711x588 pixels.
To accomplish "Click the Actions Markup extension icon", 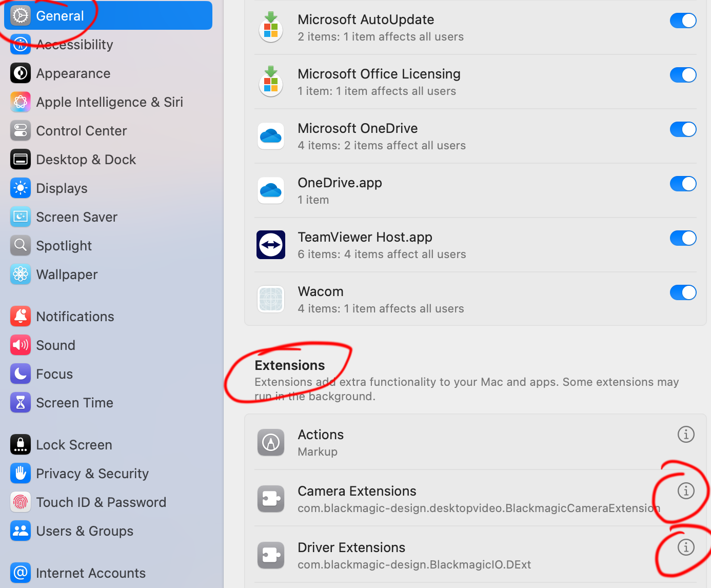I will click(271, 443).
